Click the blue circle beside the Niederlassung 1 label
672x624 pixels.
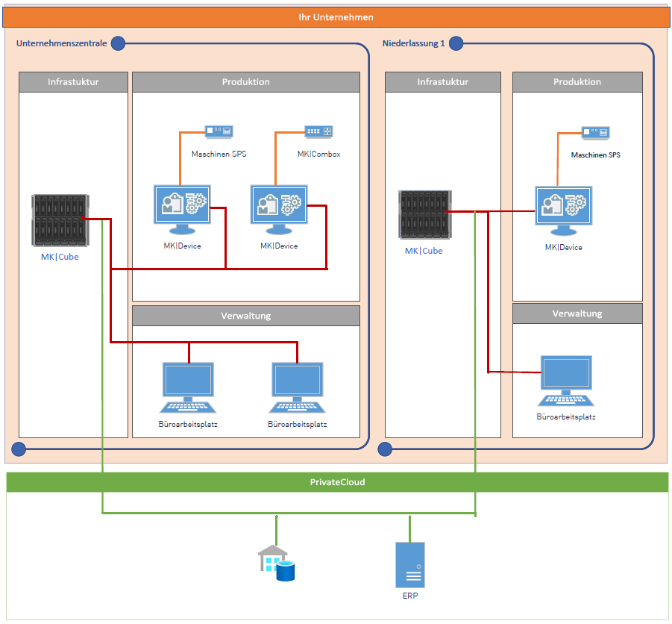pos(456,44)
